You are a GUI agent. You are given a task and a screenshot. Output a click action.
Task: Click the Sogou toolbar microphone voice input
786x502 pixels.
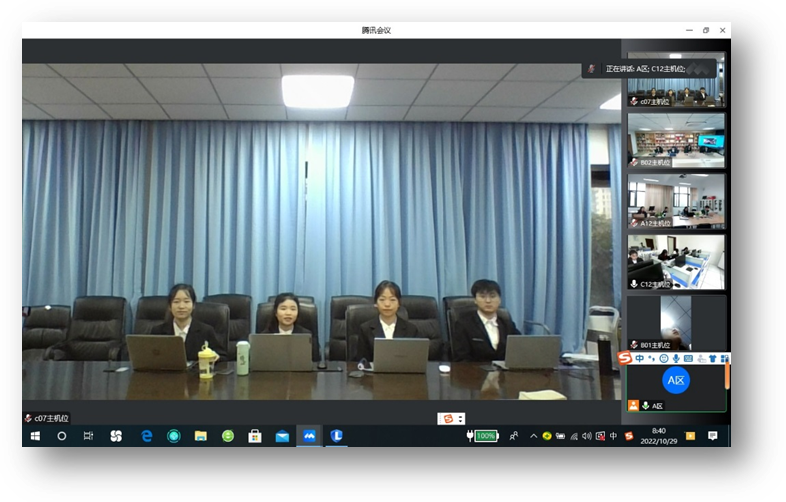676,358
